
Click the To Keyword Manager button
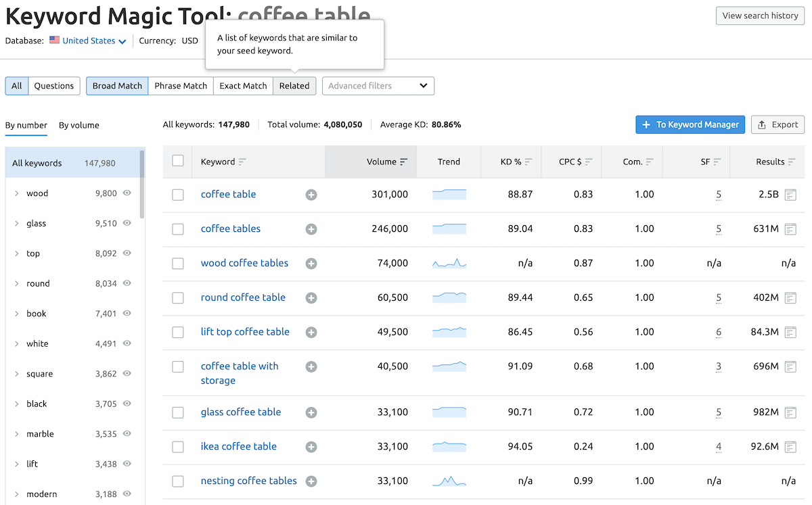tap(690, 124)
